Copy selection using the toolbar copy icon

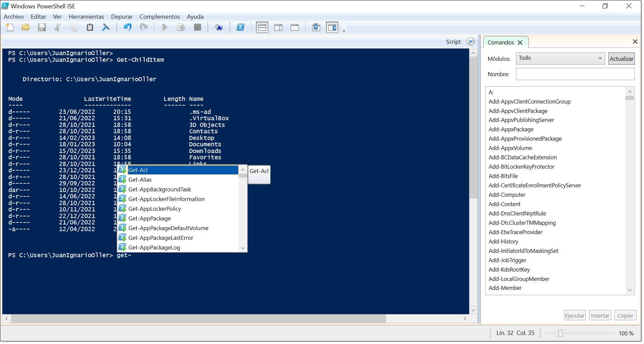74,27
